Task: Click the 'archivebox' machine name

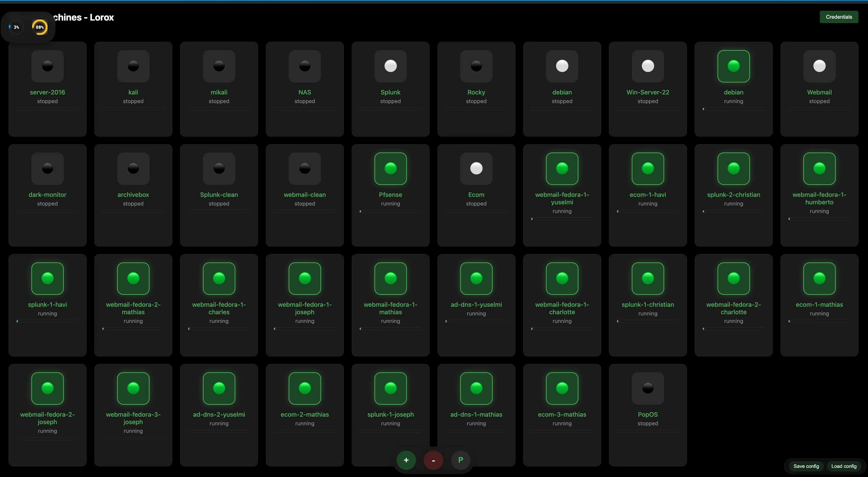Action: (133, 195)
